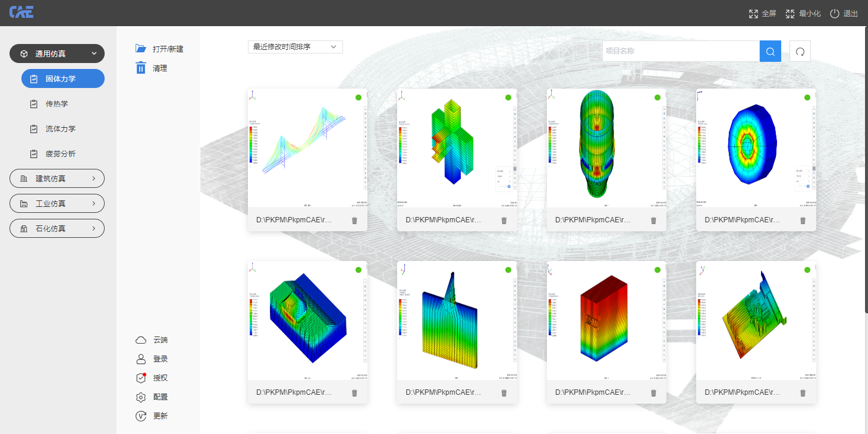868x434 pixels.
Task: Delete the bridge model project card
Action: coord(354,221)
